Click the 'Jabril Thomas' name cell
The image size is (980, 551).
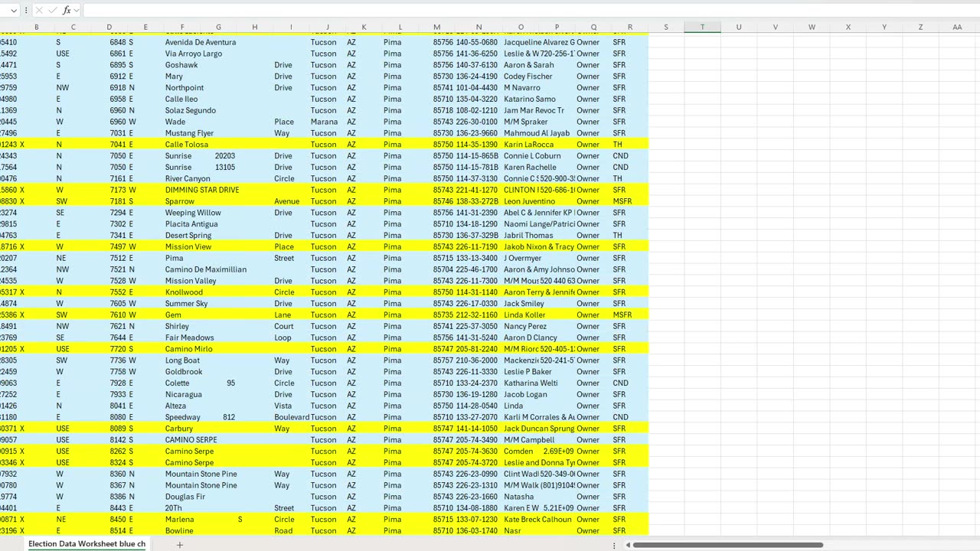click(528, 236)
